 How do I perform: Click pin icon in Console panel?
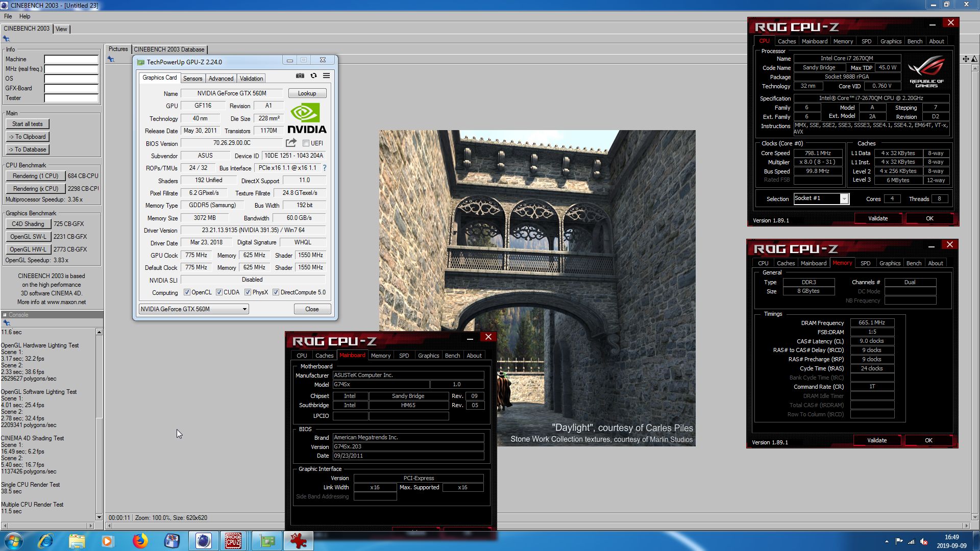click(x=6, y=322)
